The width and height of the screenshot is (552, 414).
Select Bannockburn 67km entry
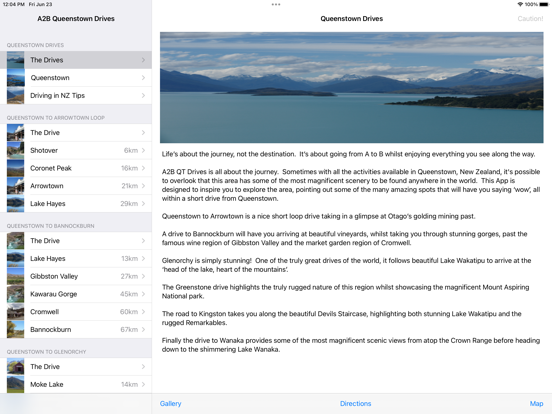76,330
